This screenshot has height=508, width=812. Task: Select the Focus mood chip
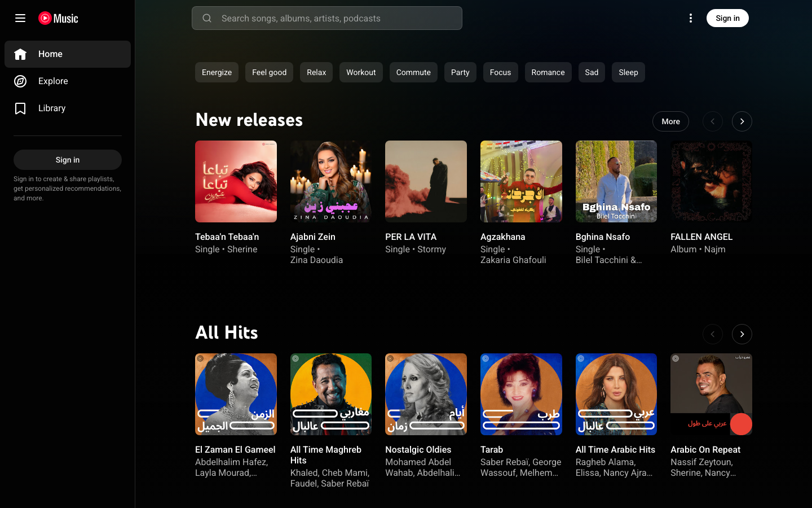click(x=500, y=72)
